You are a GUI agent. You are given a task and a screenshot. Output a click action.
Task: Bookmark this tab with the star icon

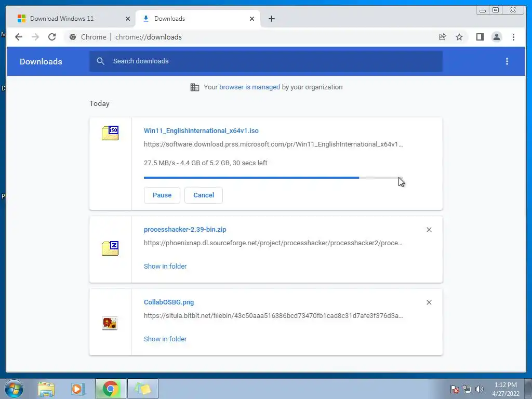coord(459,37)
